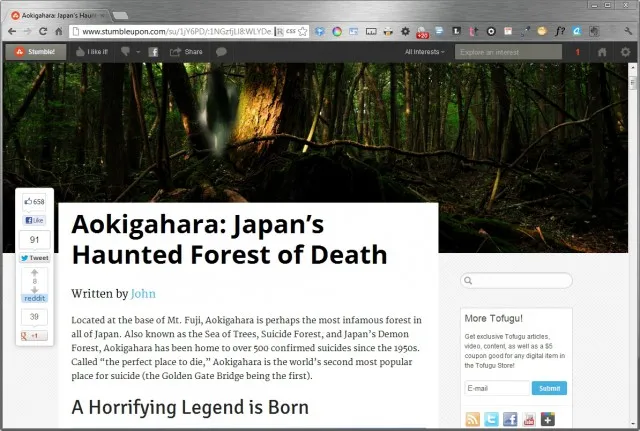Click the Tweet button
The width and height of the screenshot is (640, 431).
click(35, 258)
